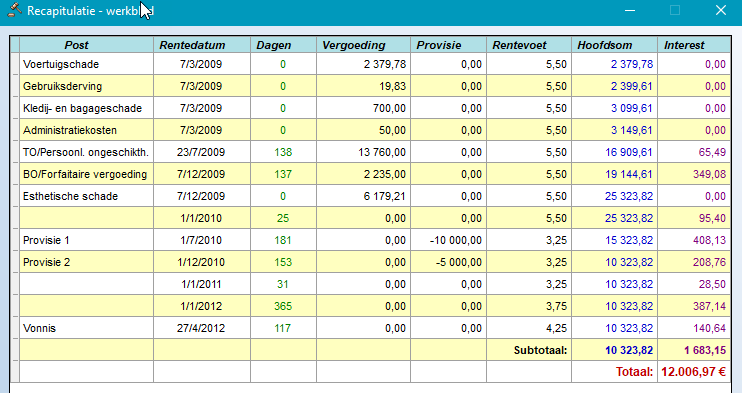Click the date 1/12/2010

(201, 262)
